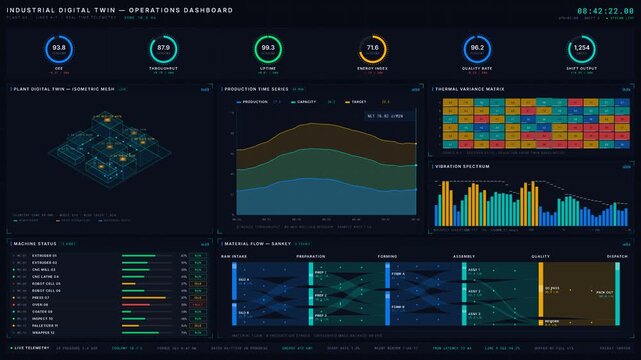641x360 pixels.
Task: Click the PREP 3 Sankey node
Action: tap(311, 317)
